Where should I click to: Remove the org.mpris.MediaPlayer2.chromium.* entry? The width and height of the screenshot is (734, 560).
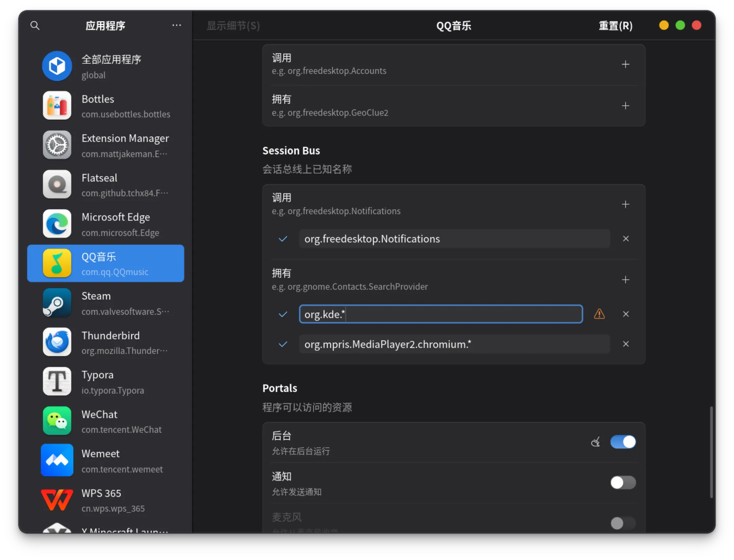[626, 344]
